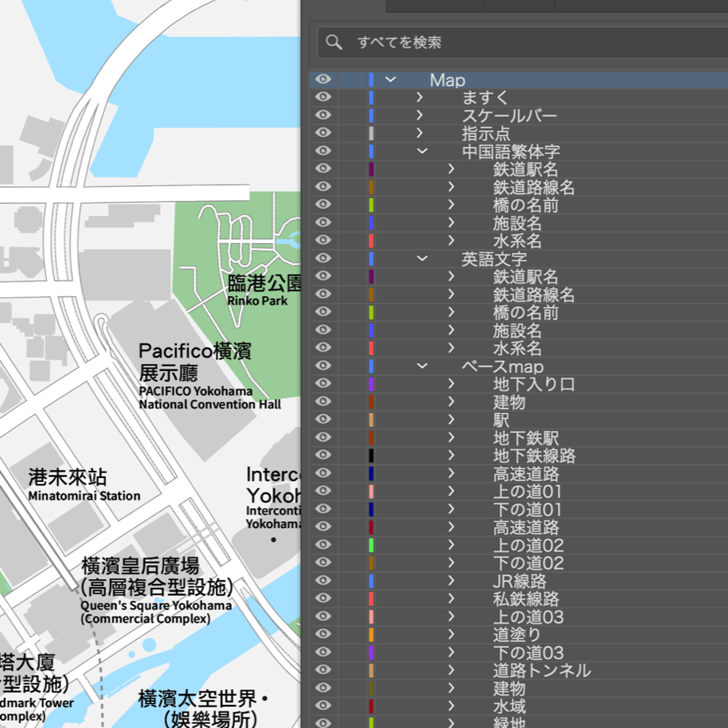728x728 pixels.
Task: Hide the 英語文字 layer group
Action: [x=323, y=258]
